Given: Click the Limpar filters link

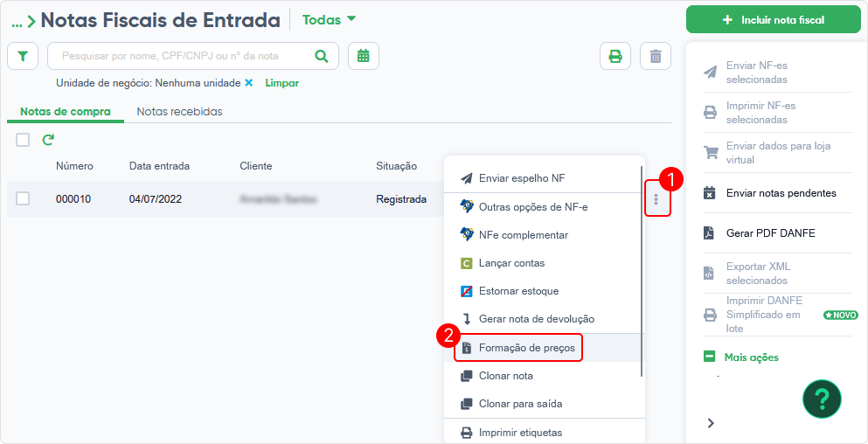Looking at the screenshot, I should pyautogui.click(x=281, y=83).
